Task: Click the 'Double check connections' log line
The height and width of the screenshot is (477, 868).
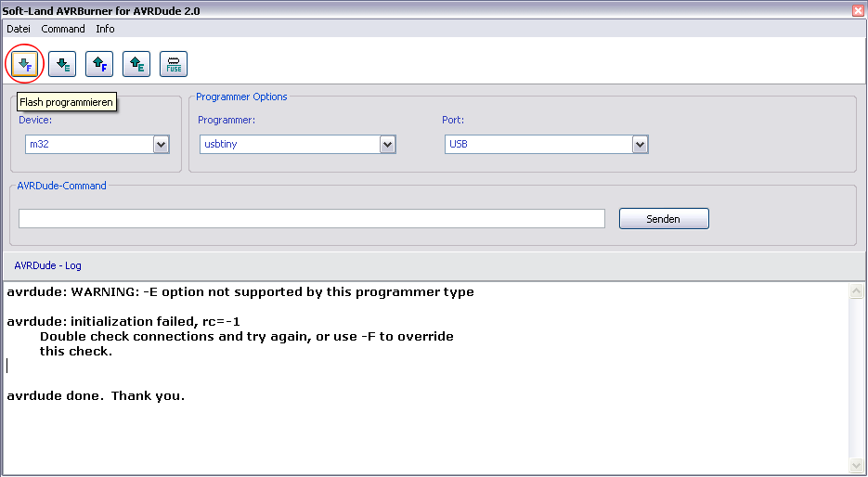Action: (246, 337)
